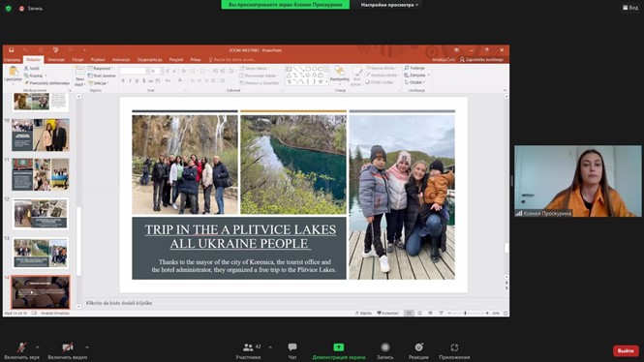Image resolution: width=644 pixels, height=362 pixels.
Task: Switch to the Umetanje ribbon tab
Action: 56,60
